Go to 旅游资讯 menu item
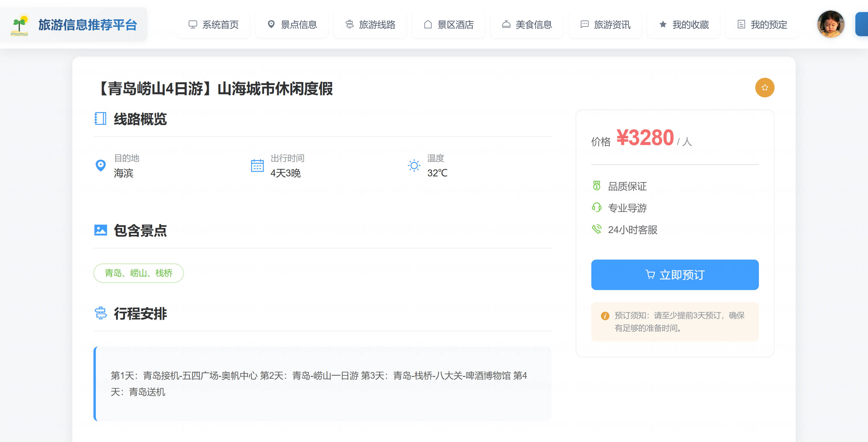This screenshot has width=868, height=442. tap(605, 25)
